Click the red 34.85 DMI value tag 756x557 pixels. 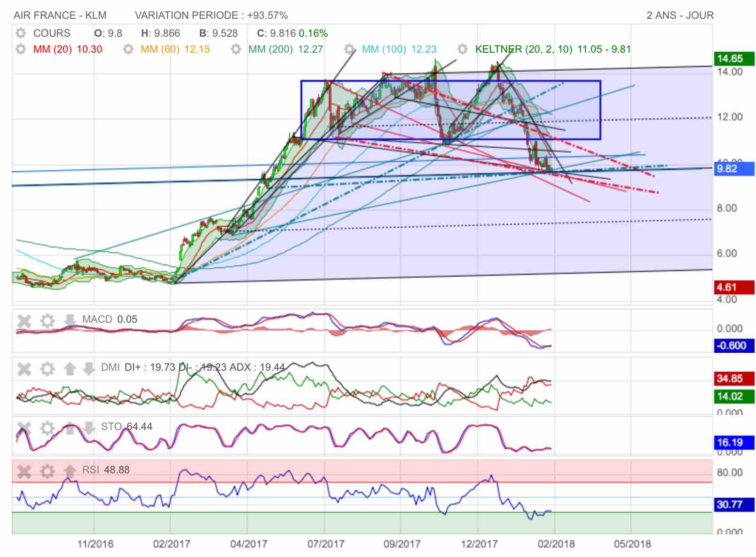(x=734, y=378)
